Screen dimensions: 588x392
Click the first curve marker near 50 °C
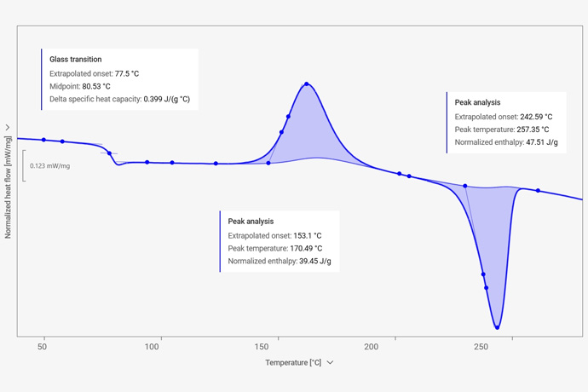44,140
